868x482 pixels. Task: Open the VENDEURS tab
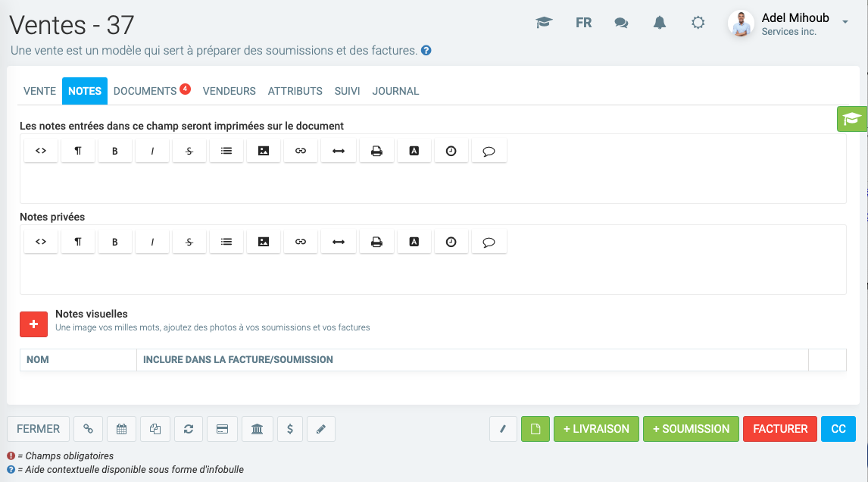point(229,91)
